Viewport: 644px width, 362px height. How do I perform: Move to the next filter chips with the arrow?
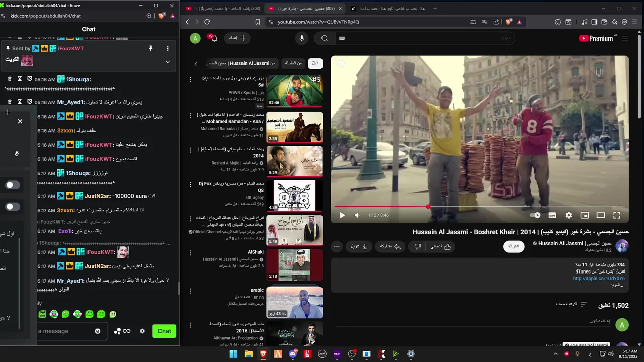click(196, 64)
